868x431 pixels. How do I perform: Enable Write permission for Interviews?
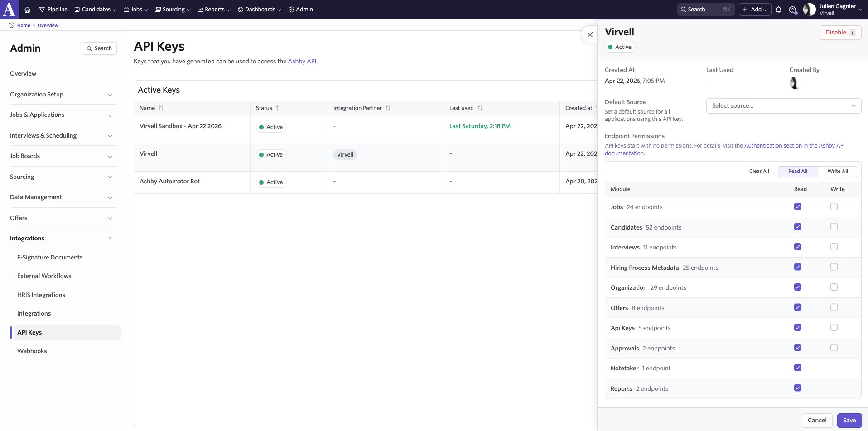[x=834, y=247]
